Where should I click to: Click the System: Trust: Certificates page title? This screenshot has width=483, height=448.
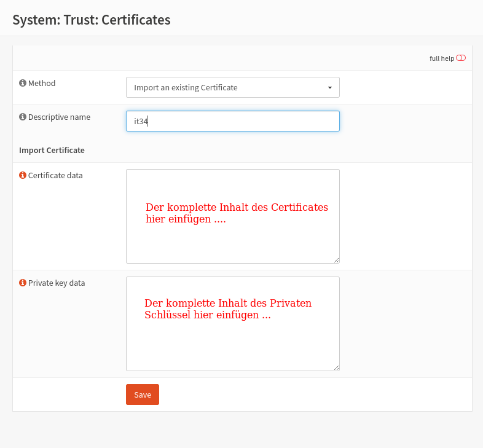(x=92, y=20)
